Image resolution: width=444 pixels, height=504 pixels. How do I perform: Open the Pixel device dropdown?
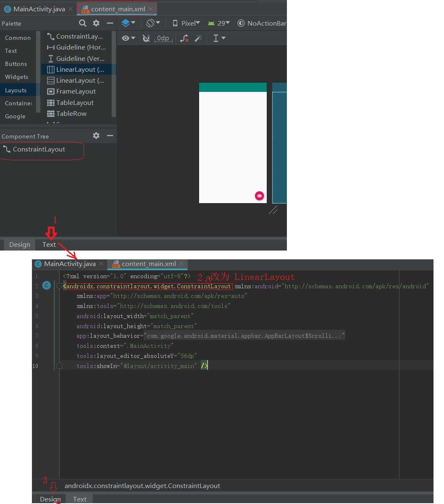[x=185, y=23]
